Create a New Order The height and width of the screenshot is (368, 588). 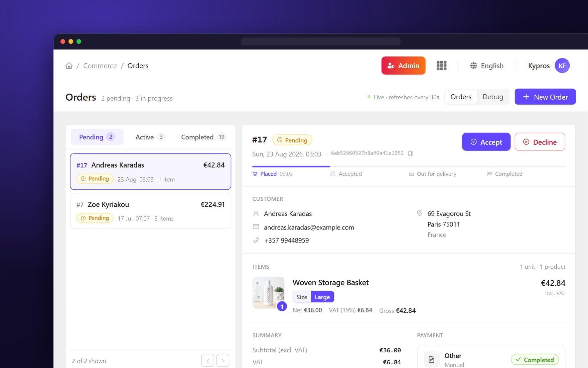[x=545, y=97]
